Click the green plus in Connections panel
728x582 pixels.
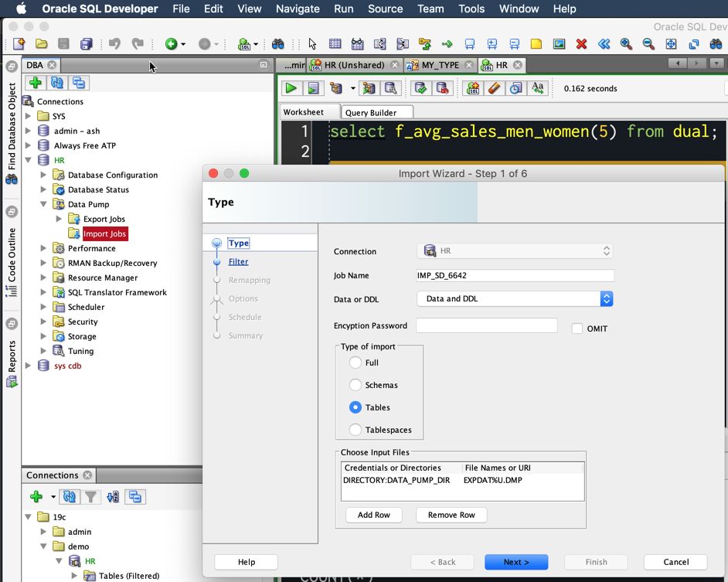tap(36, 497)
